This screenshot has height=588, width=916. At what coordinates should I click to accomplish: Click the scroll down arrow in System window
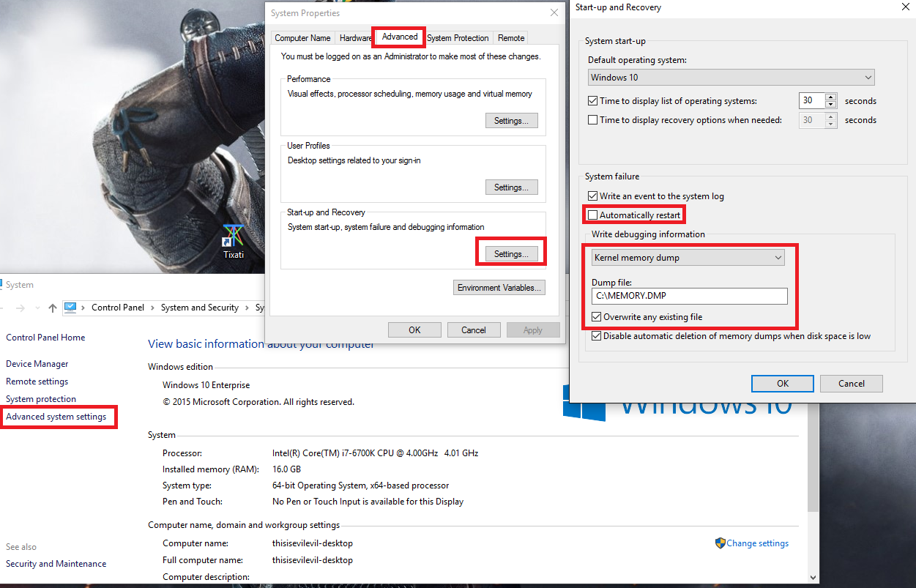click(813, 577)
